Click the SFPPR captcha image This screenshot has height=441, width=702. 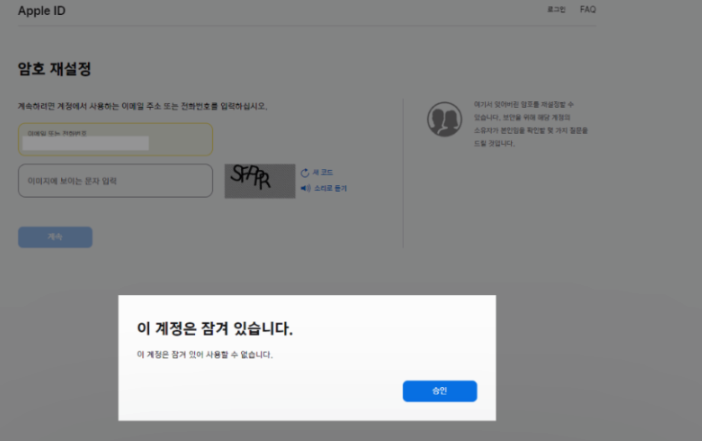pyautogui.click(x=260, y=181)
